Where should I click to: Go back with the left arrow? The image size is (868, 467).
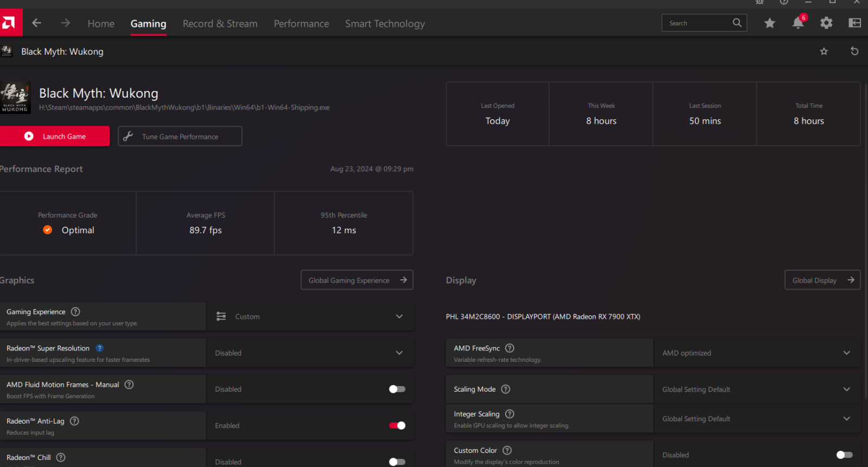[x=36, y=23]
